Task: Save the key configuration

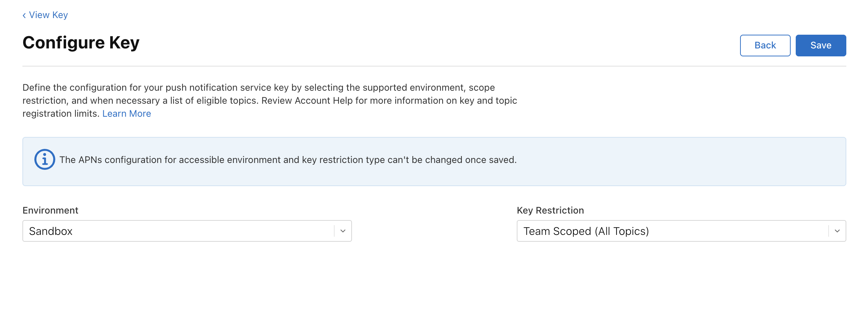Action: pyautogui.click(x=820, y=46)
